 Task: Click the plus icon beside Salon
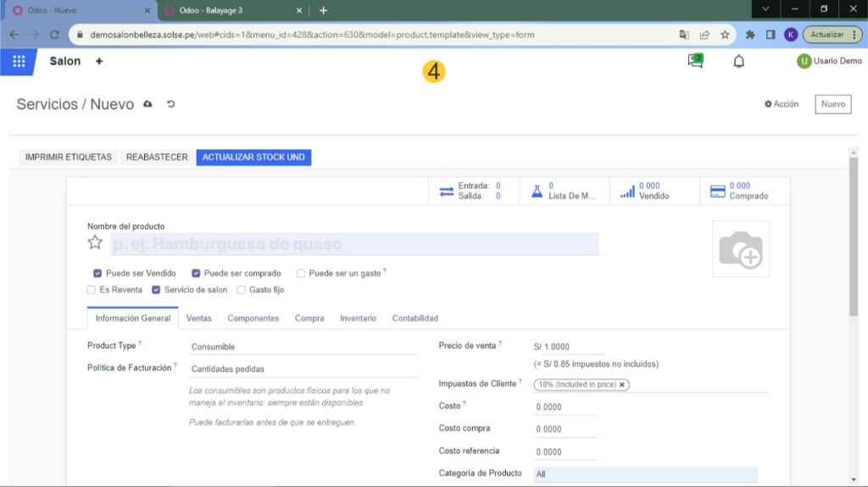click(99, 62)
